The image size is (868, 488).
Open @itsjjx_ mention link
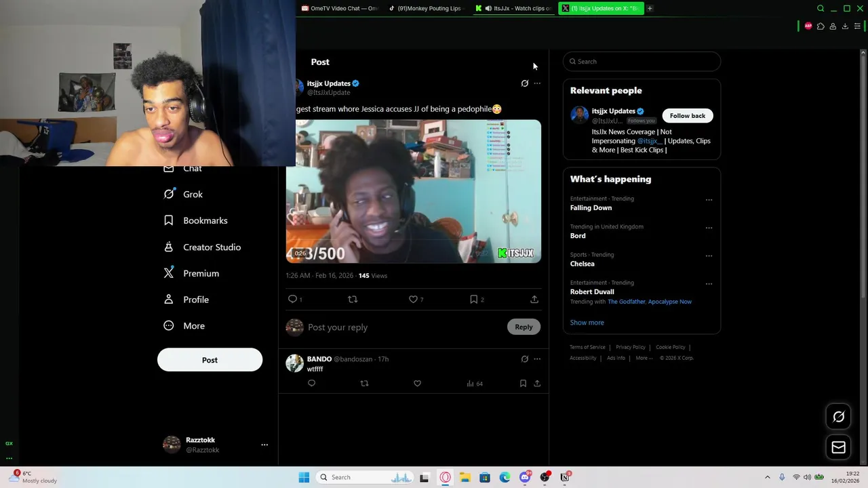(x=650, y=141)
